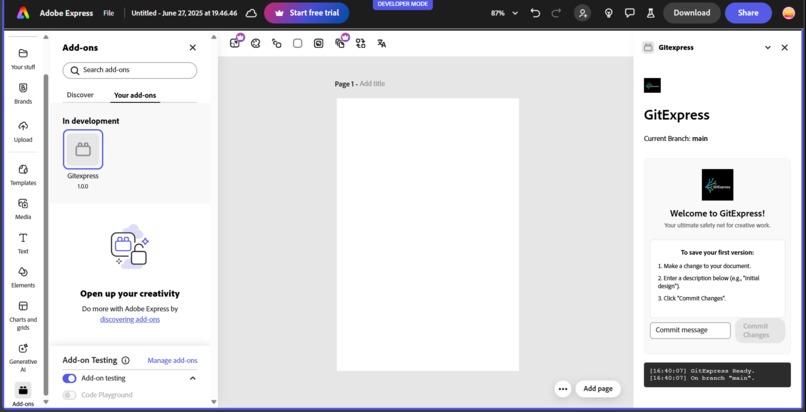Click the Search add-ons field
Image resolution: width=806 pixels, height=412 pixels.
(130, 70)
